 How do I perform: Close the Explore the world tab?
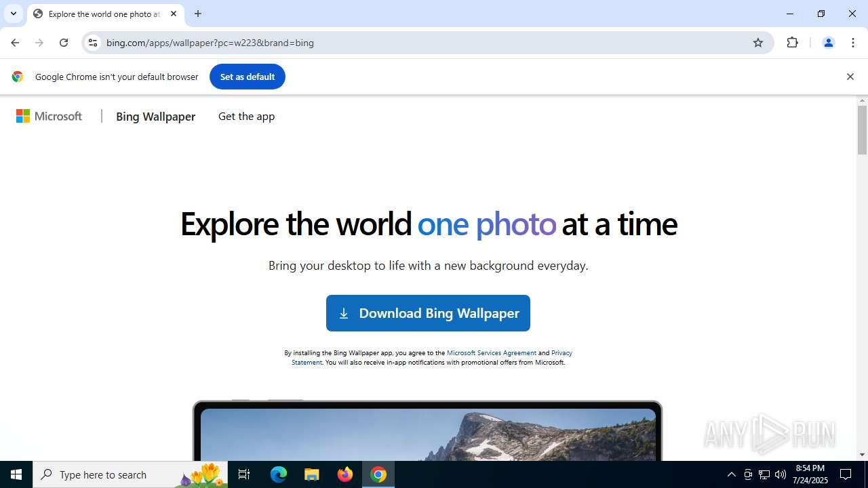pos(174,14)
